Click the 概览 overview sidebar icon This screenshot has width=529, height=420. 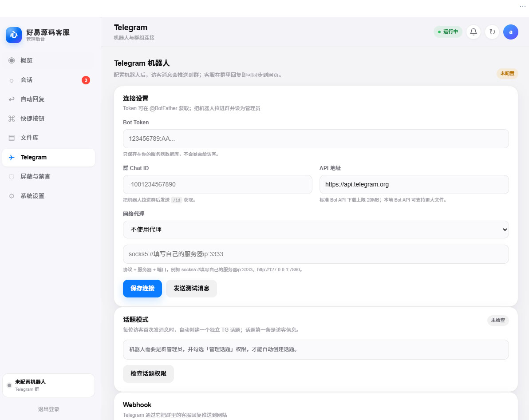pyautogui.click(x=12, y=60)
